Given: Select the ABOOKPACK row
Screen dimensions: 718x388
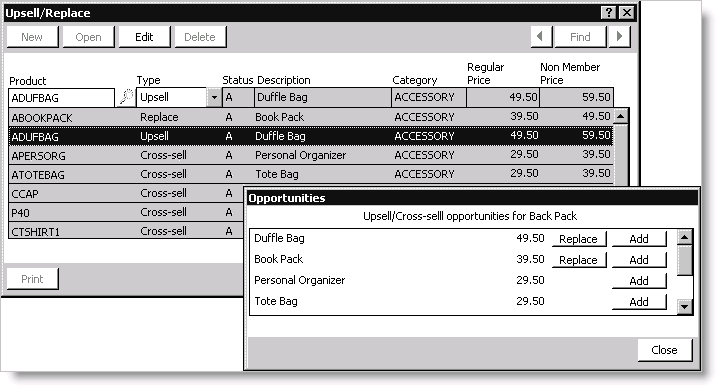Looking at the screenshot, I should (311, 117).
